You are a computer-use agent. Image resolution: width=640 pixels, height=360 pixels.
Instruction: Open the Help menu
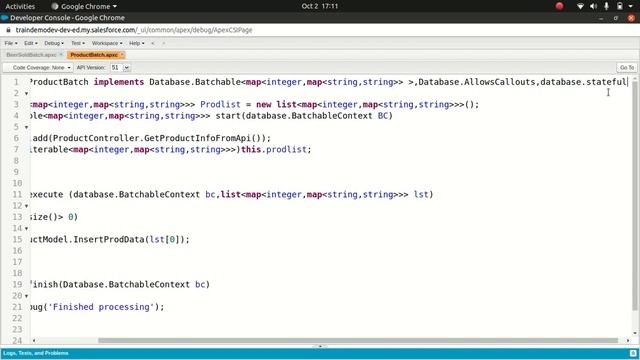(x=136, y=43)
